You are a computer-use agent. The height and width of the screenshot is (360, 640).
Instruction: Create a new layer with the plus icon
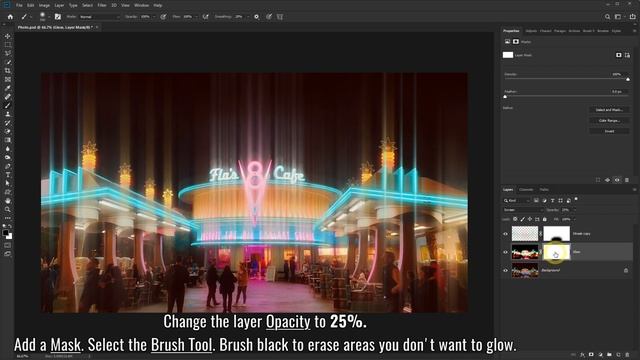click(x=618, y=355)
